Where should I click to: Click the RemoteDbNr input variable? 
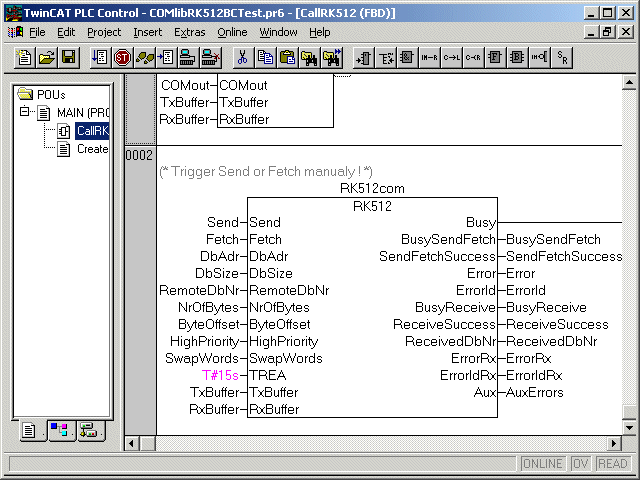[199, 290]
